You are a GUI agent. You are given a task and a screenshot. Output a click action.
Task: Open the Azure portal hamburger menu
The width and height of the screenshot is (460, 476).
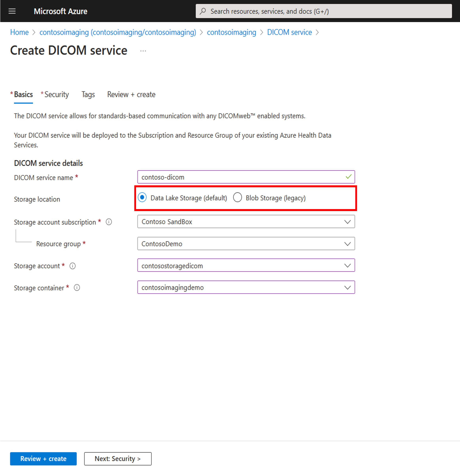(12, 11)
